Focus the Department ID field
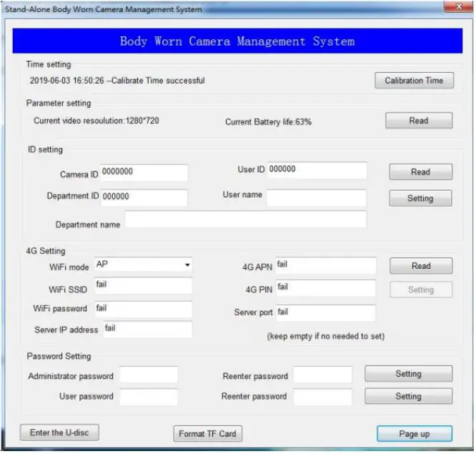The width and height of the screenshot is (476, 454). point(144,197)
